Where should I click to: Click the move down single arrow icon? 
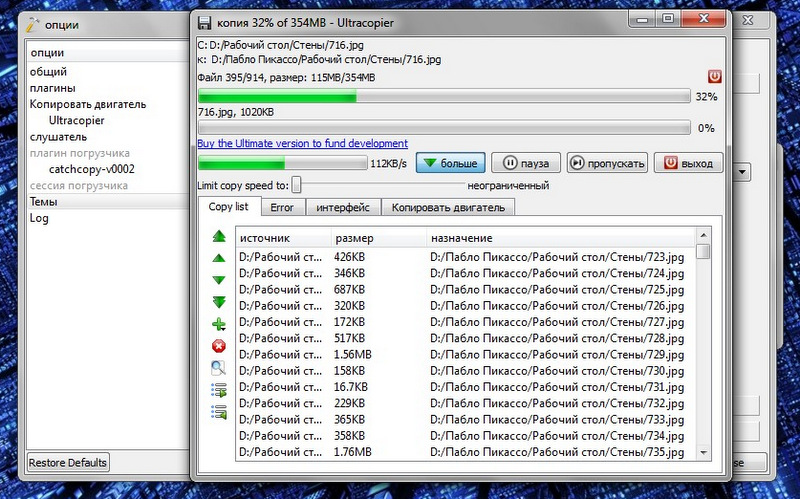pyautogui.click(x=219, y=280)
